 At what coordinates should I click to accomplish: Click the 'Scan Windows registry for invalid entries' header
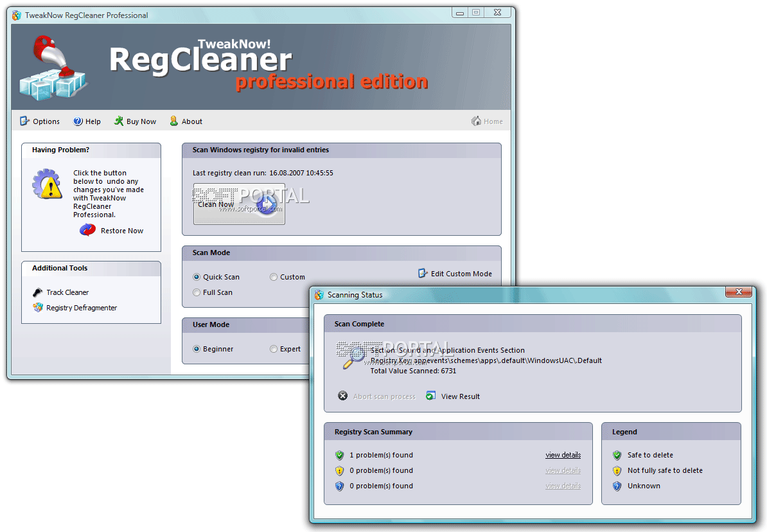click(x=342, y=150)
